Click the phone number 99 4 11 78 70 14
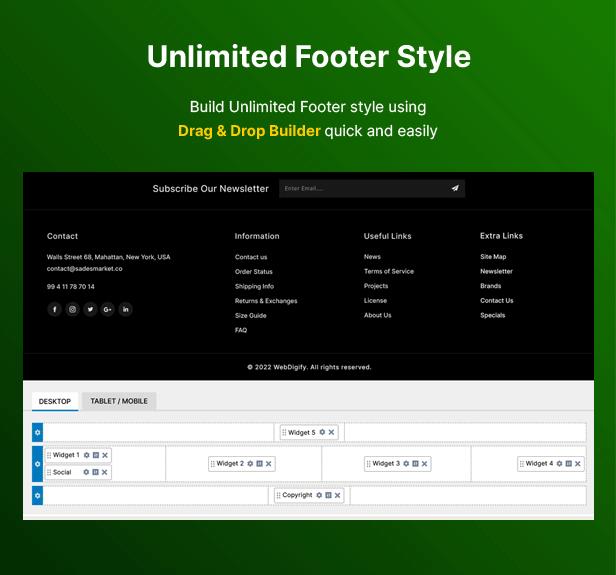616x575 pixels. coord(71,287)
